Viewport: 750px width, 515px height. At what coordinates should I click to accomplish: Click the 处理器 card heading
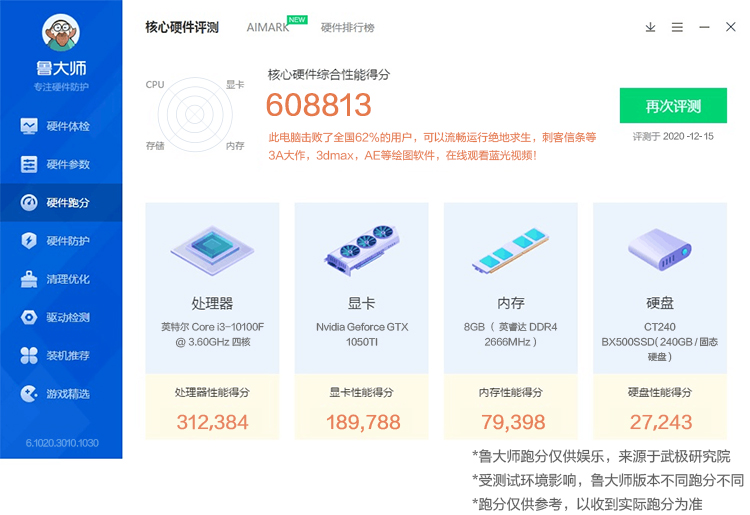pyautogui.click(x=212, y=303)
